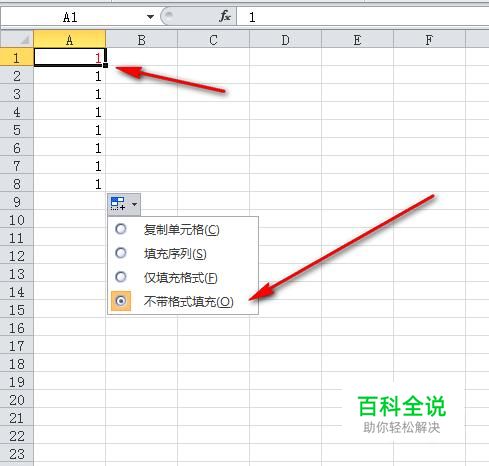Select column A header
Viewport: 489px width, 466px height.
(69, 39)
